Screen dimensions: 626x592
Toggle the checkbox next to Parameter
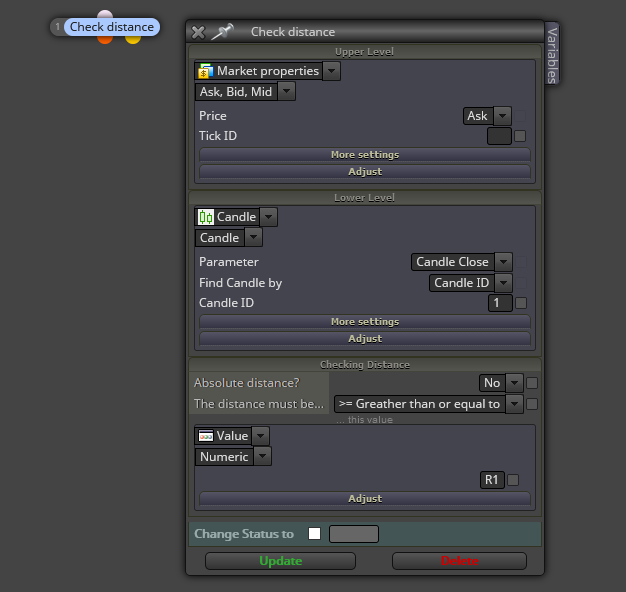(x=521, y=262)
